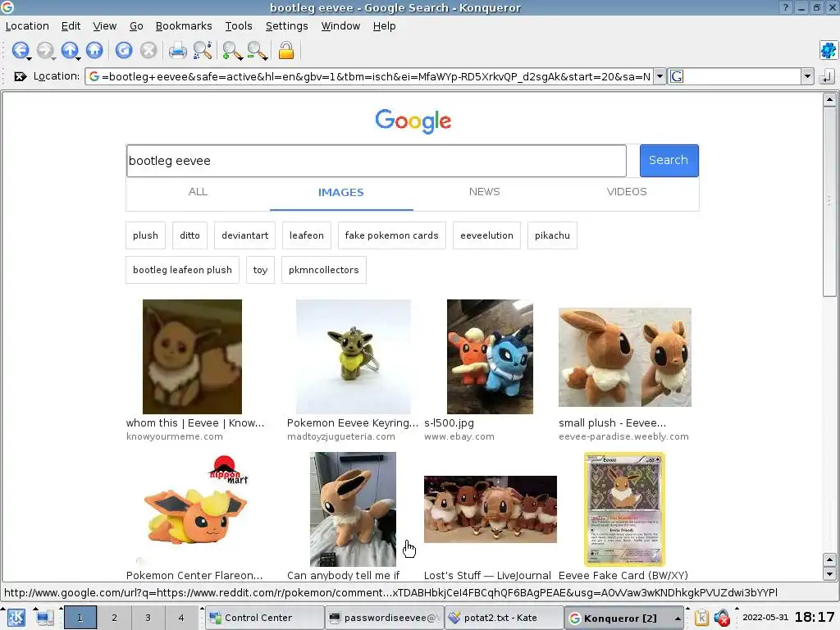Click pkmncollectors suggestion chip
840x630 pixels.
coord(323,270)
